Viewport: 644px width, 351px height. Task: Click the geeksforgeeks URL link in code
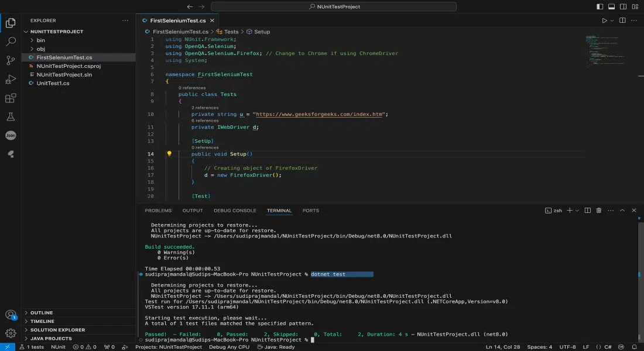pyautogui.click(x=320, y=115)
